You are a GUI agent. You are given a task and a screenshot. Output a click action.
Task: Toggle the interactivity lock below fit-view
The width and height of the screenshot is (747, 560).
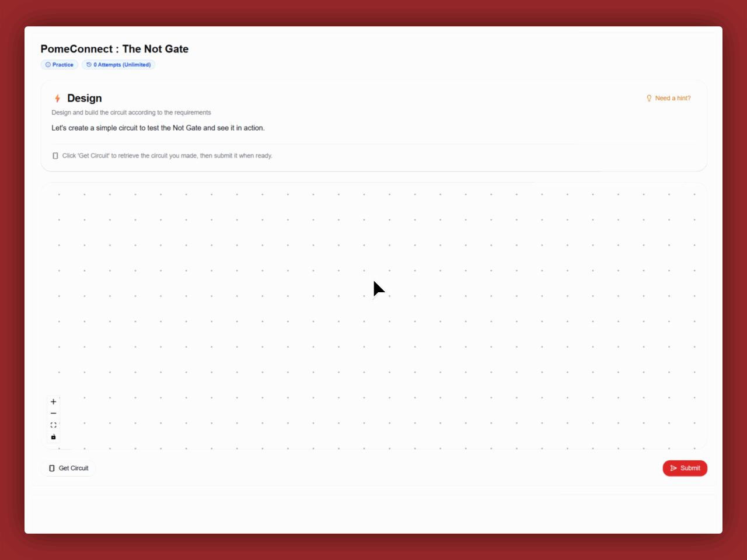coord(53,436)
